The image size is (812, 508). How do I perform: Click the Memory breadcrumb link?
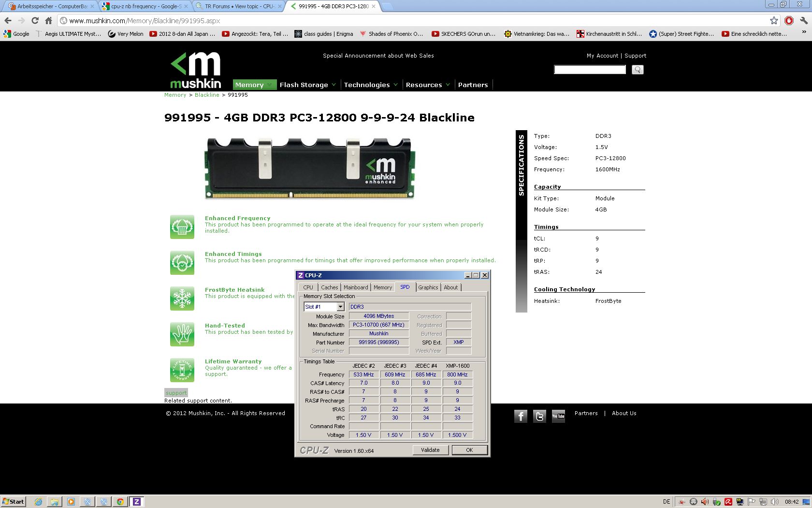pos(175,95)
